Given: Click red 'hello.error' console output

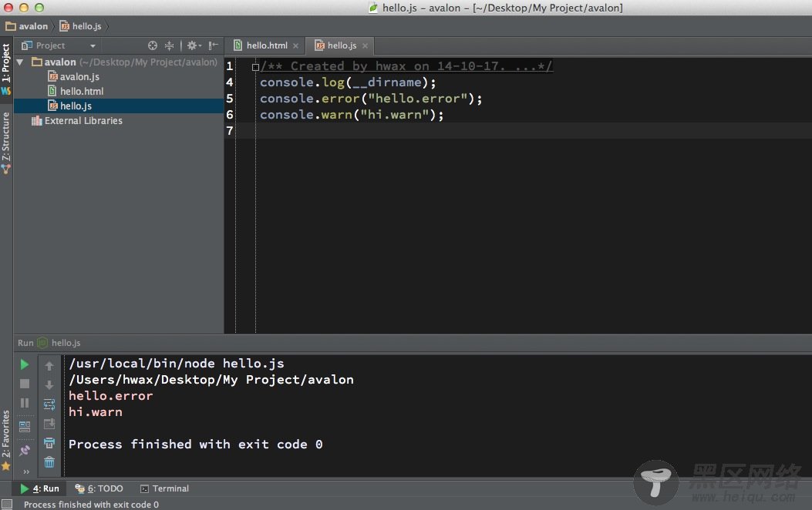Looking at the screenshot, I should 111,396.
